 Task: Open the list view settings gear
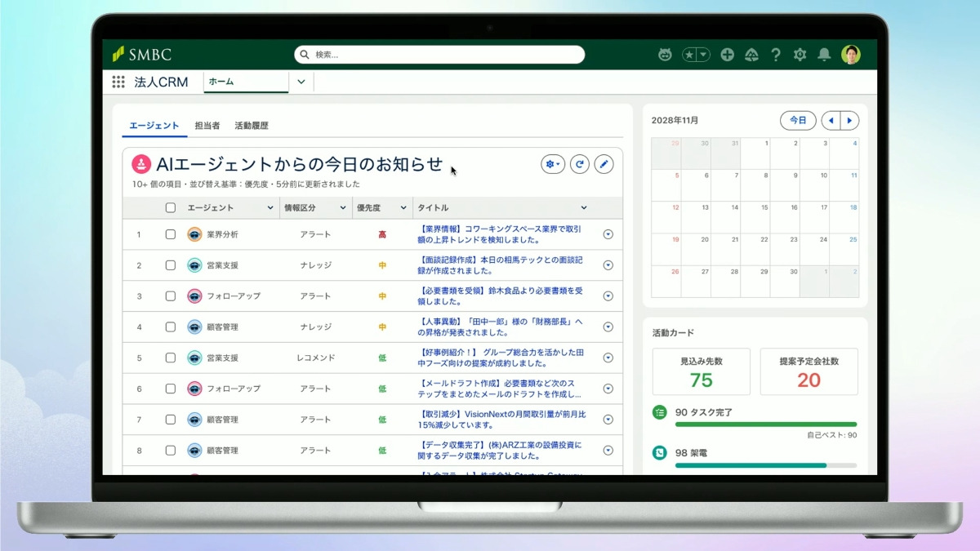pyautogui.click(x=553, y=164)
